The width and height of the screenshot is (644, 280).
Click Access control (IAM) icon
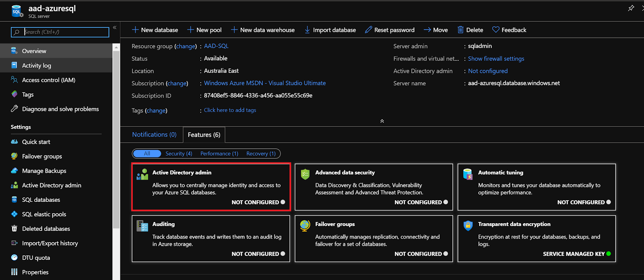click(x=14, y=80)
